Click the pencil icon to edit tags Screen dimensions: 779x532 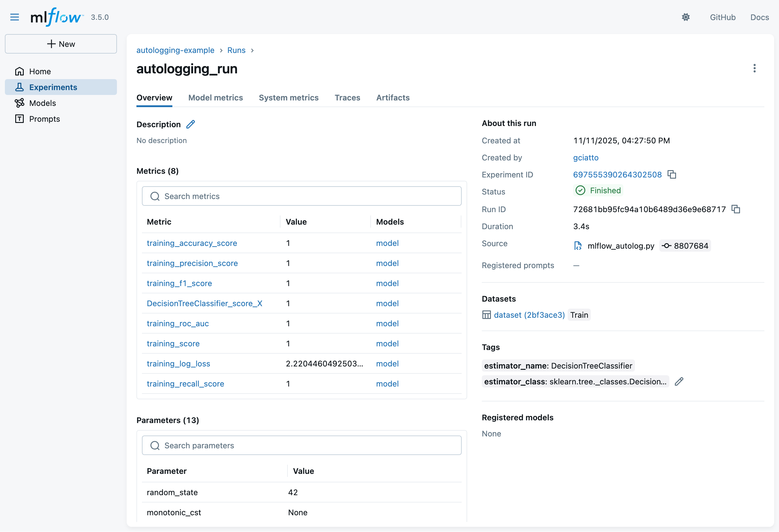[x=679, y=382]
